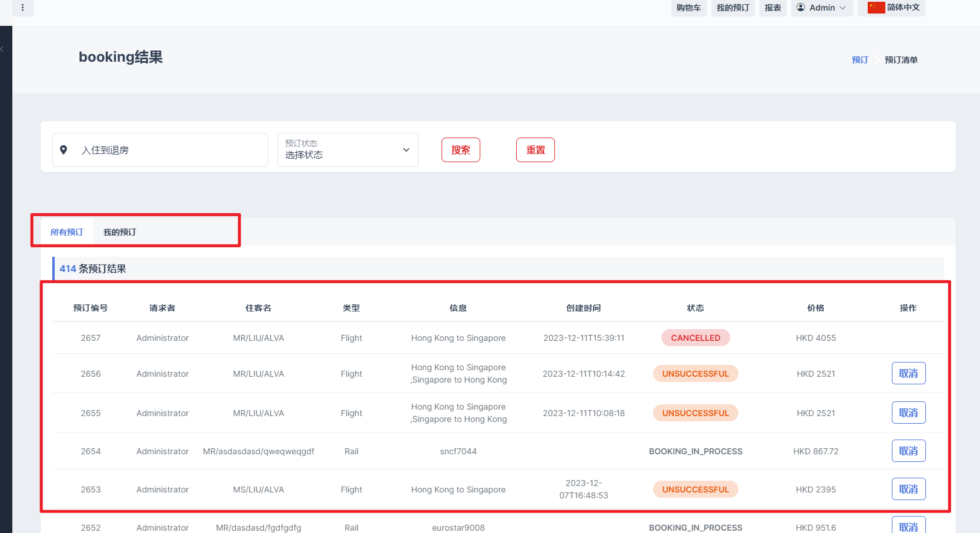This screenshot has width=980, height=533.
Task: Click the 预订 breadcrumb link
Action: pos(859,60)
